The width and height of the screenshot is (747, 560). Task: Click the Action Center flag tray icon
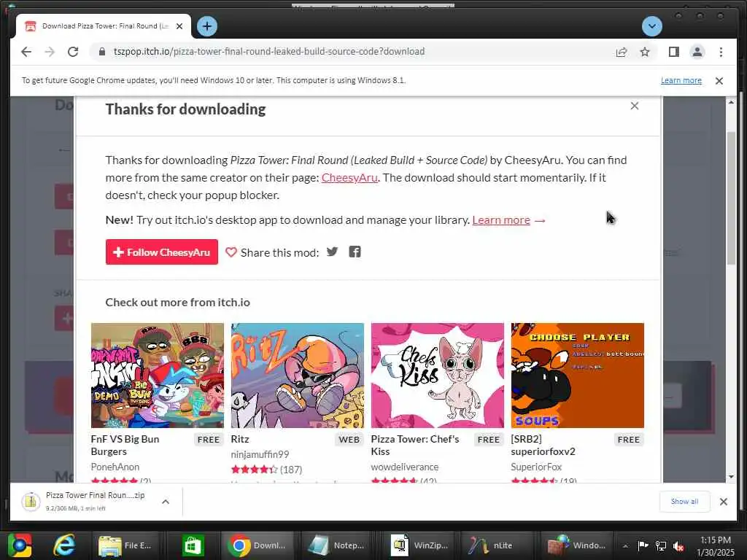coord(643,545)
